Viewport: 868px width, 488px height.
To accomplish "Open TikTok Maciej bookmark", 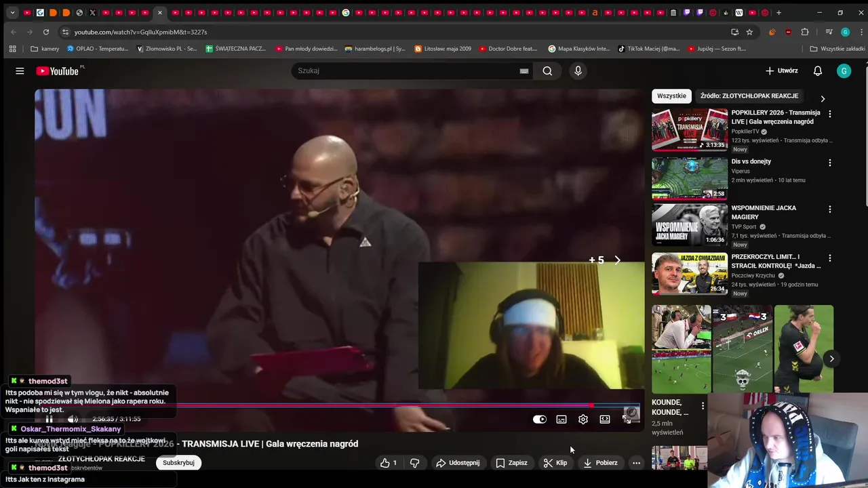I will click(x=649, y=49).
